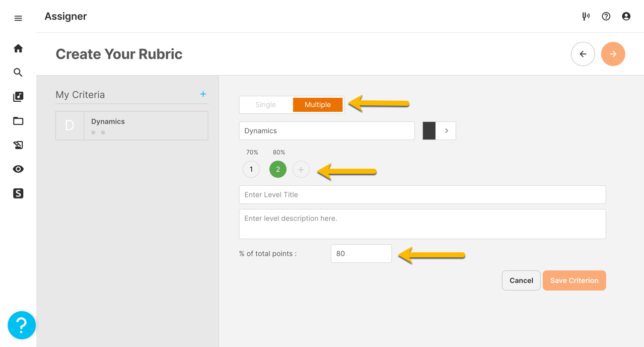
Task: Open the help circle in the header
Action: (x=606, y=16)
